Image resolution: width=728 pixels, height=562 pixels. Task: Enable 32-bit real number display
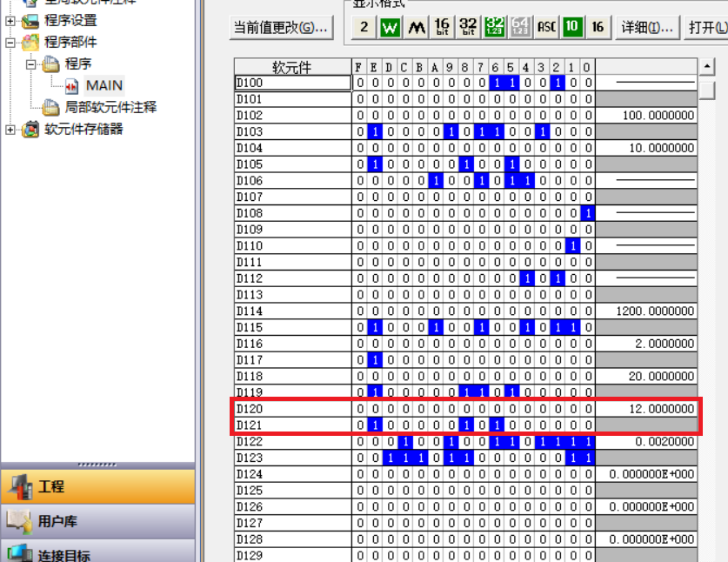click(x=494, y=27)
